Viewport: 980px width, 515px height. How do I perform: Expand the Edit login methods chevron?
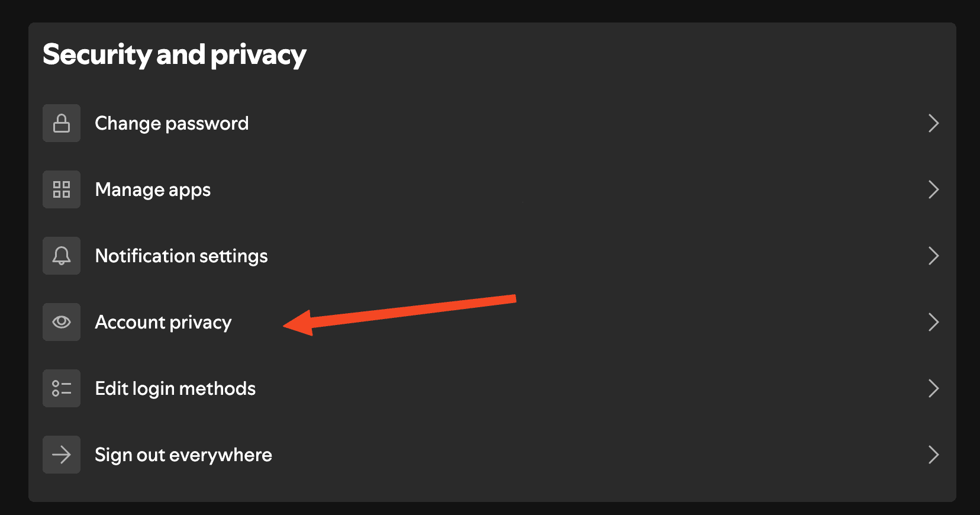934,388
